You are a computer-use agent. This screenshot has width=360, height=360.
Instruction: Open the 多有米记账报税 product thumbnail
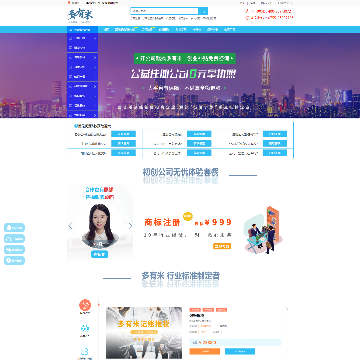click(x=144, y=333)
